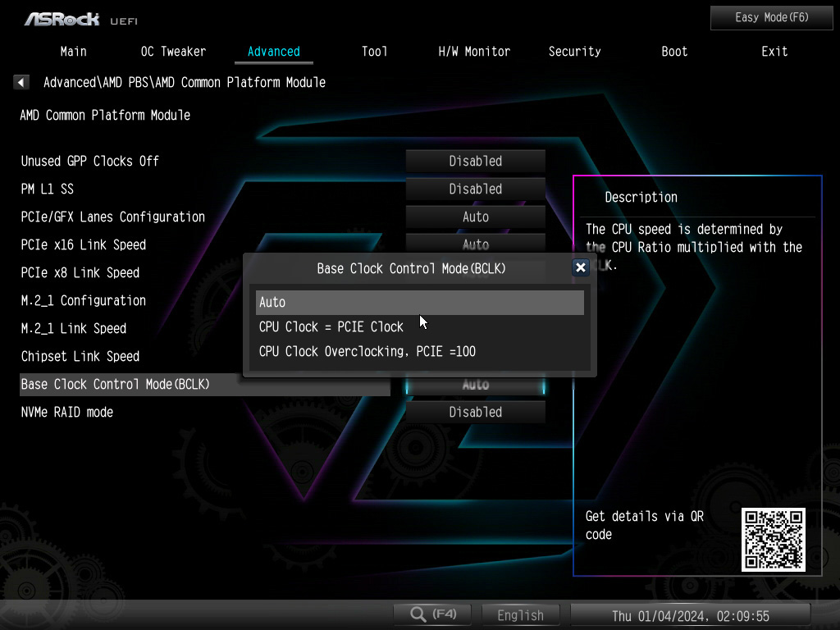Click the search magnifier (F4) button
The image size is (840, 630).
coord(433,614)
